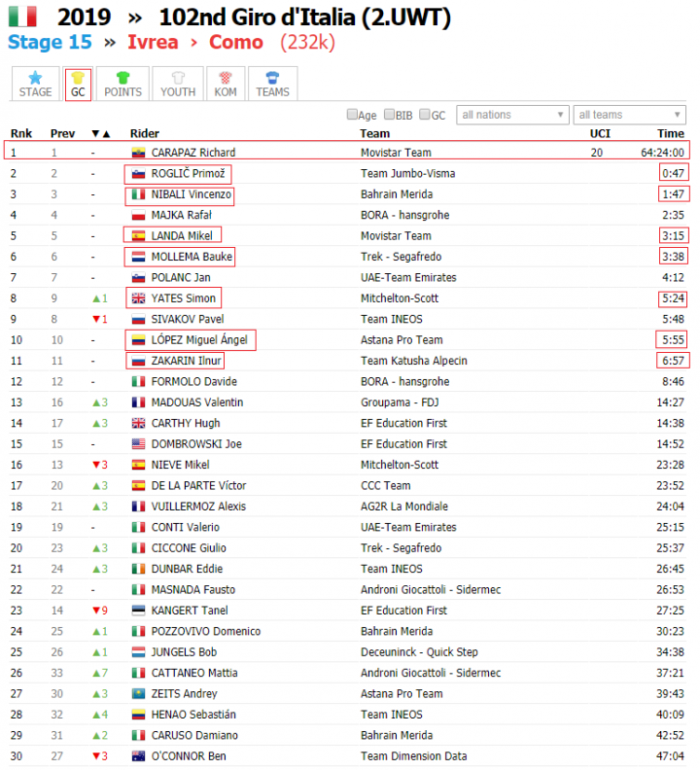Open the Stage 15 link
700x770 pixels.
tap(50, 42)
